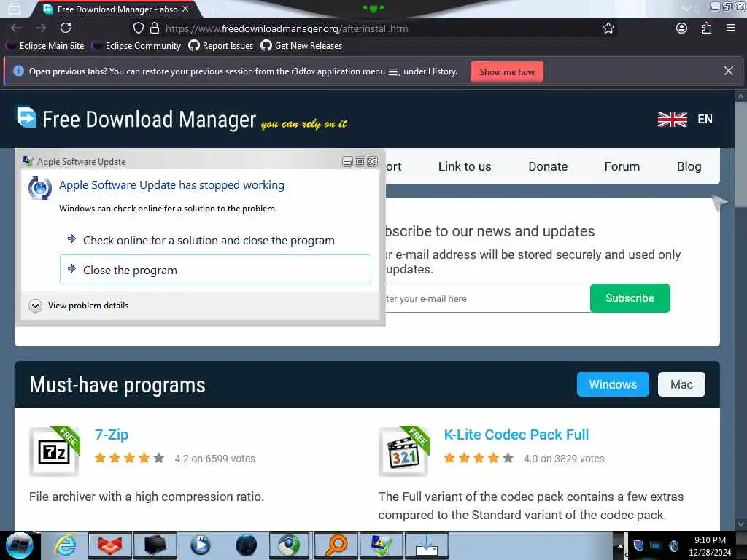The image size is (747, 560).
Task: Go forward using the browser forward arrow
Action: click(41, 28)
